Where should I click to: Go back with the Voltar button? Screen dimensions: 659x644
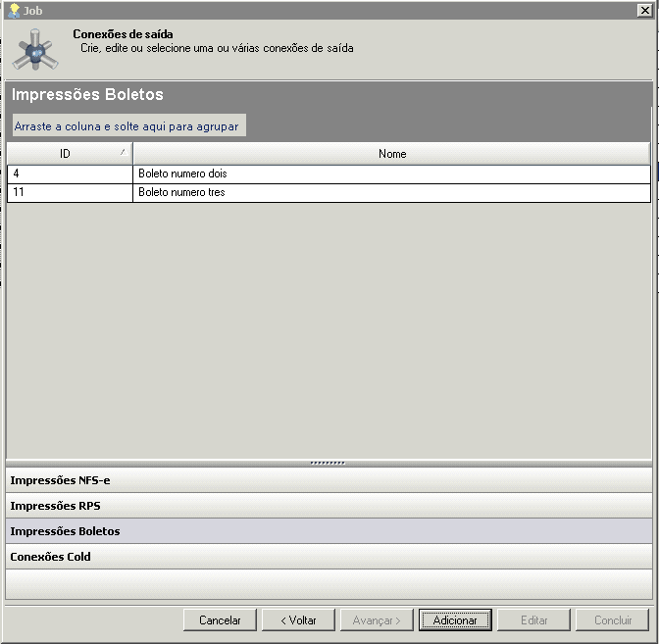tap(298, 620)
